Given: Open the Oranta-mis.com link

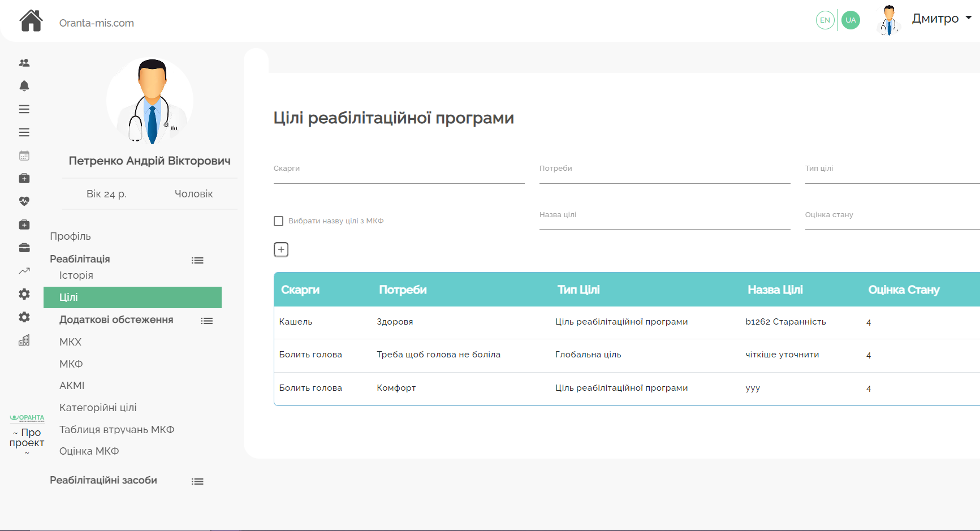Looking at the screenshot, I should pyautogui.click(x=97, y=23).
